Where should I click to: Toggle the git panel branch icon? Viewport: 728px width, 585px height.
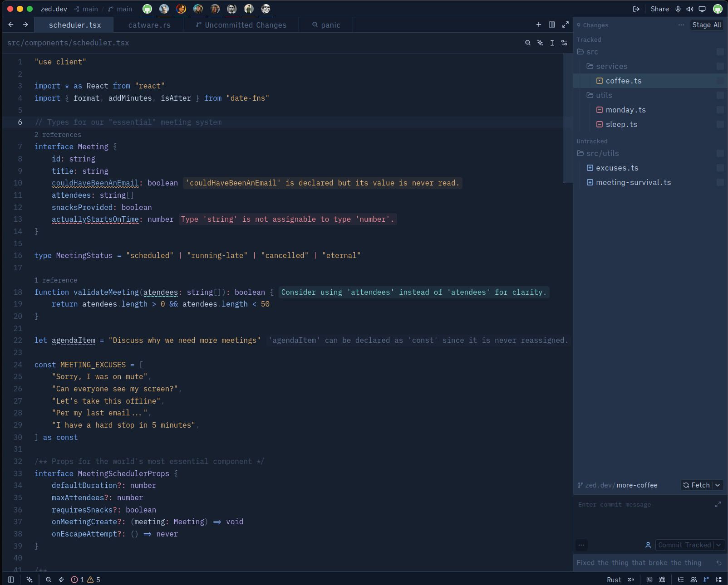point(706,580)
